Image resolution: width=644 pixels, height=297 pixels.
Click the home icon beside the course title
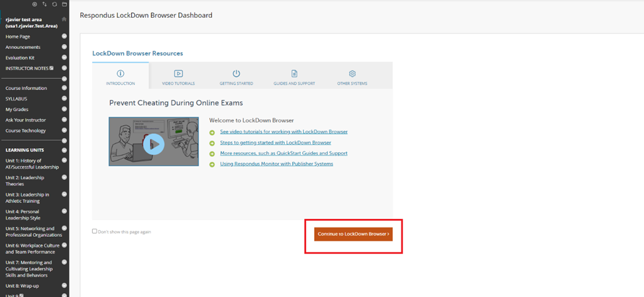point(64,19)
